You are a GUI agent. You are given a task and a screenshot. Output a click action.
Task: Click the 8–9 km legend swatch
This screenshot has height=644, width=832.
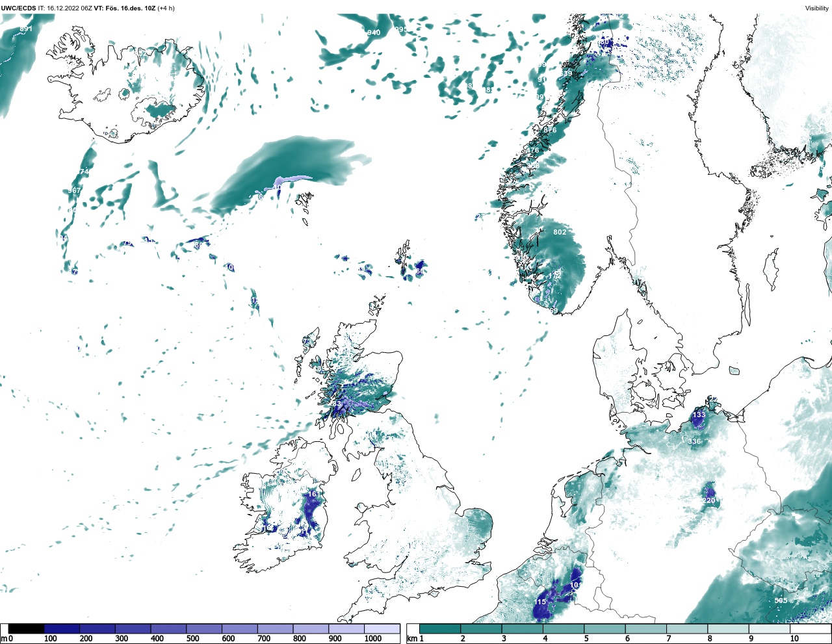(729, 629)
